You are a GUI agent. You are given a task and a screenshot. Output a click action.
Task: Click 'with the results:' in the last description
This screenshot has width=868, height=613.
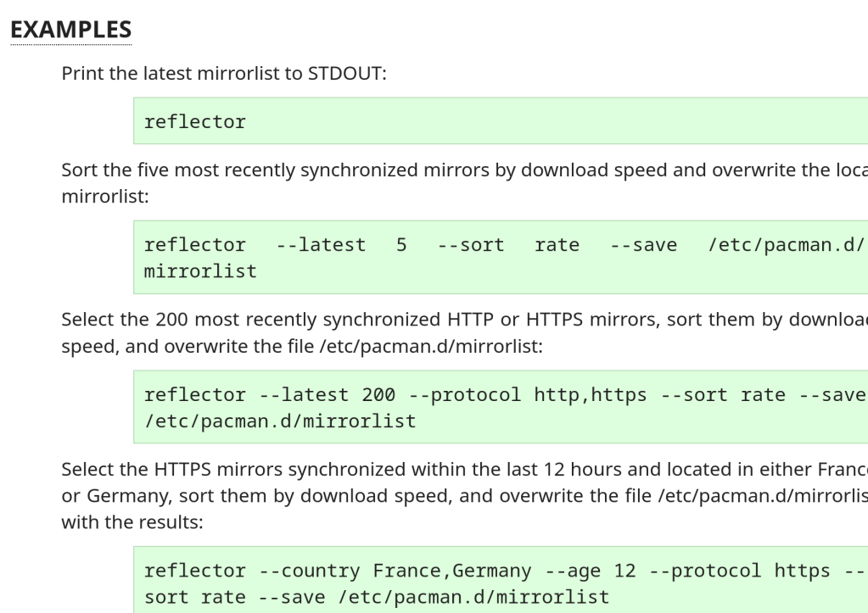(132, 523)
